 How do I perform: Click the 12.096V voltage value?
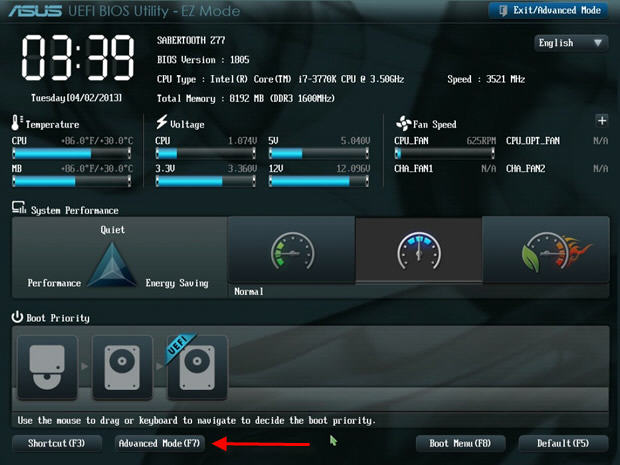[353, 169]
